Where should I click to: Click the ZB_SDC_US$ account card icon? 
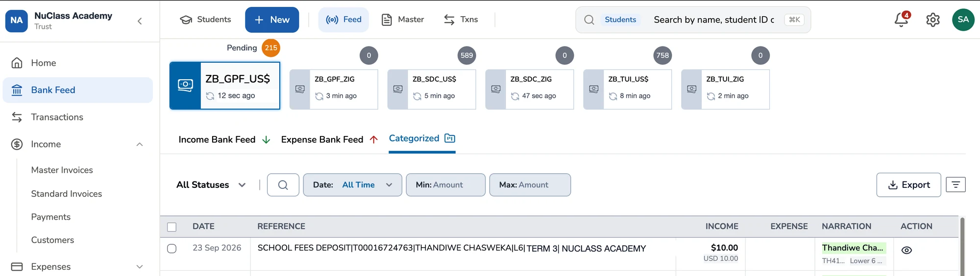point(398,89)
